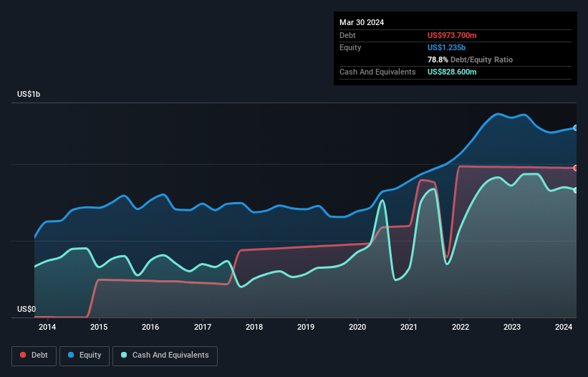Select the red Debt endpoint marker
The width and height of the screenshot is (588, 377).
576,168
